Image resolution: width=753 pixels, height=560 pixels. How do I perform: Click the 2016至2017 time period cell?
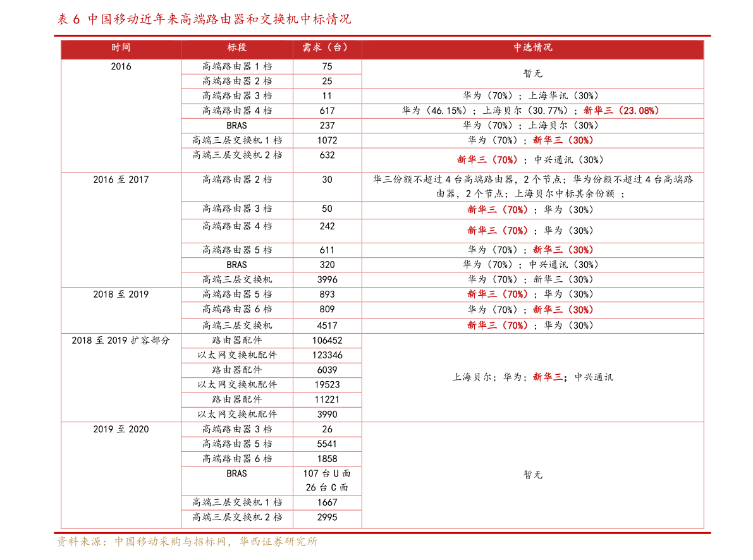coord(121,180)
